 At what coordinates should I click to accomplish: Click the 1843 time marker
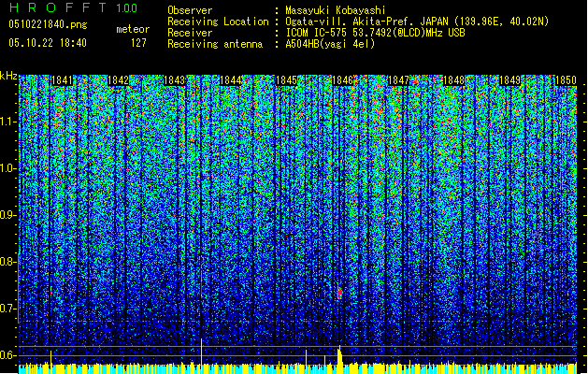click(x=175, y=80)
